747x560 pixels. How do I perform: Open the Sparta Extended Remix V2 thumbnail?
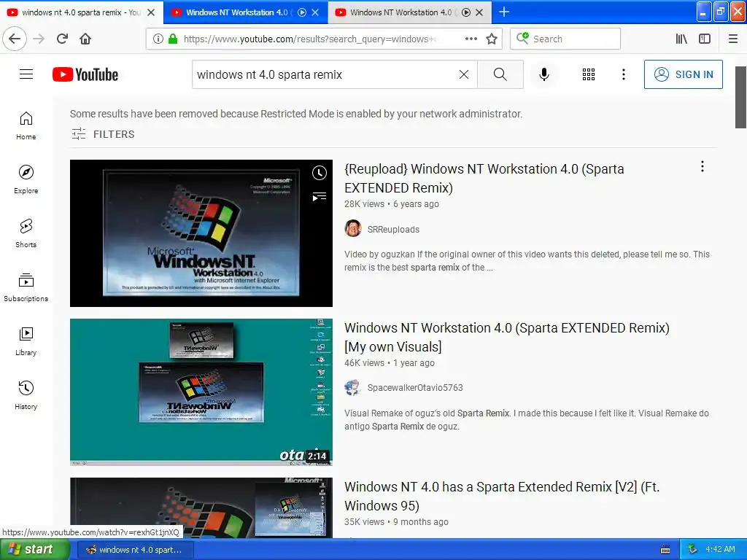point(201,507)
